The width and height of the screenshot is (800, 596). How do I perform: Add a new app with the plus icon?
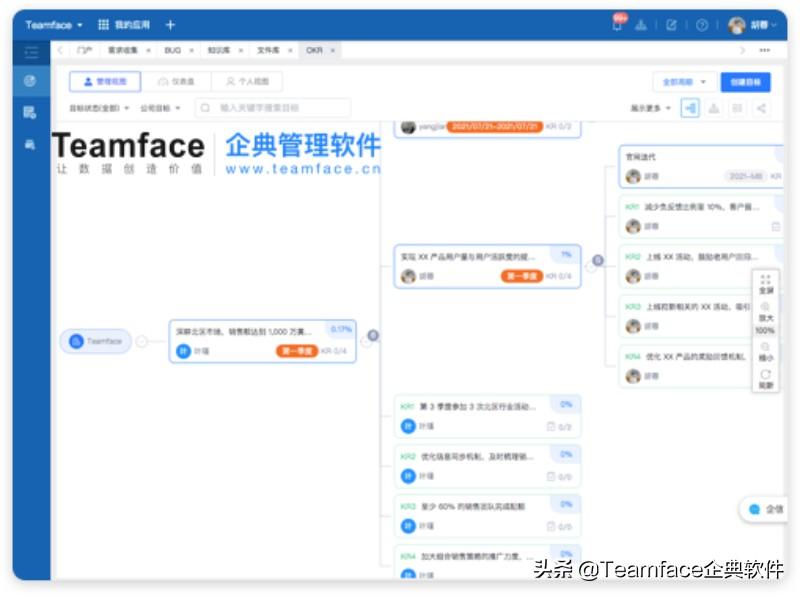point(170,24)
